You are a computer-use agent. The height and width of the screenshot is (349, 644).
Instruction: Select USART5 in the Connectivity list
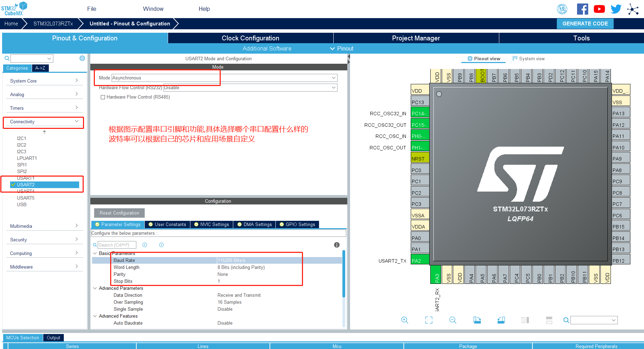[26, 198]
